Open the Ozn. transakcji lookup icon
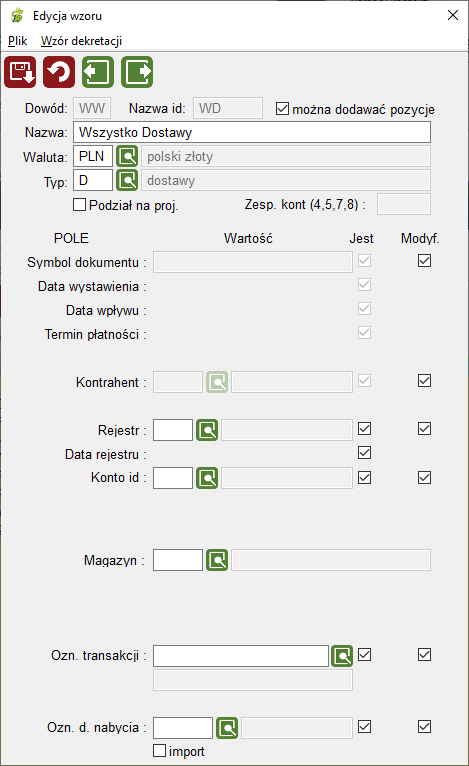 (x=342, y=656)
